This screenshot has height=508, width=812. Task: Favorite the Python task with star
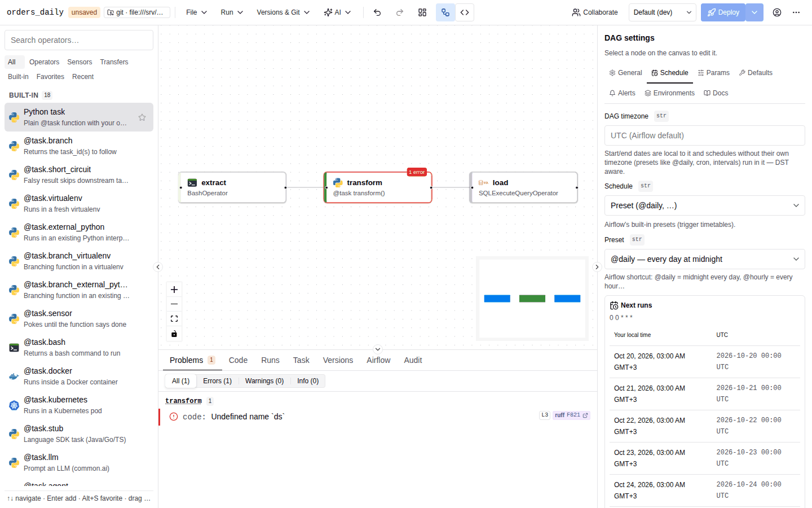(142, 117)
